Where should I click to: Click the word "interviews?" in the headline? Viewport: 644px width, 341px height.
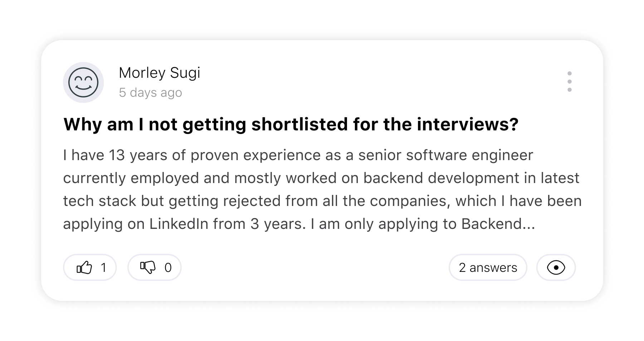click(467, 124)
